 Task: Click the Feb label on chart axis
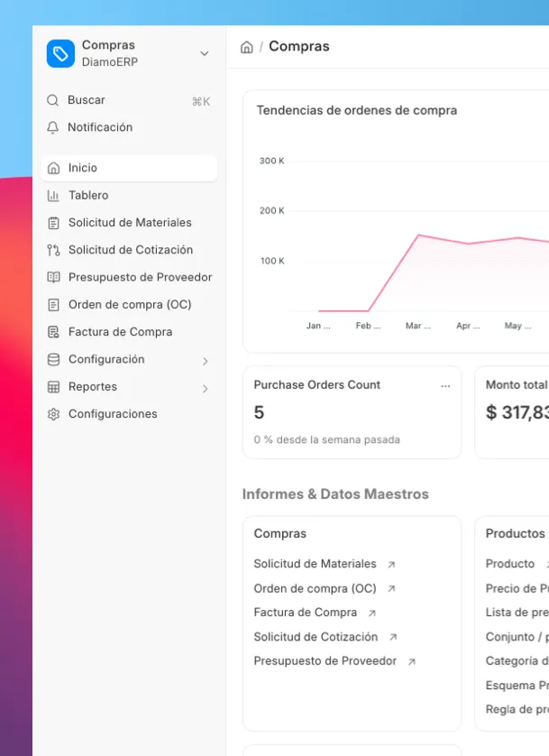click(368, 326)
